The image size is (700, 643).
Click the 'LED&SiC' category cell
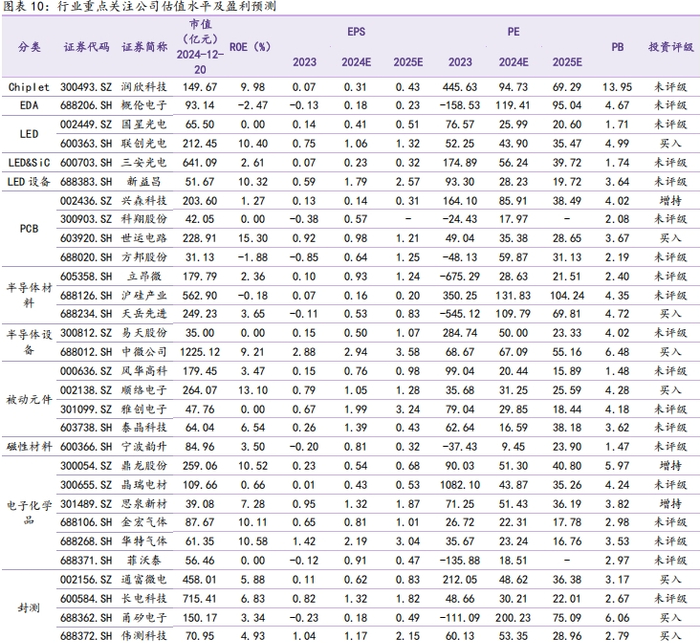pos(29,163)
